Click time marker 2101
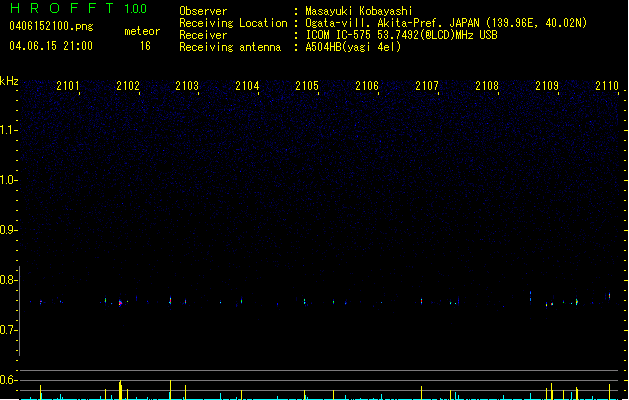The width and height of the screenshot is (629, 400). pos(68,86)
